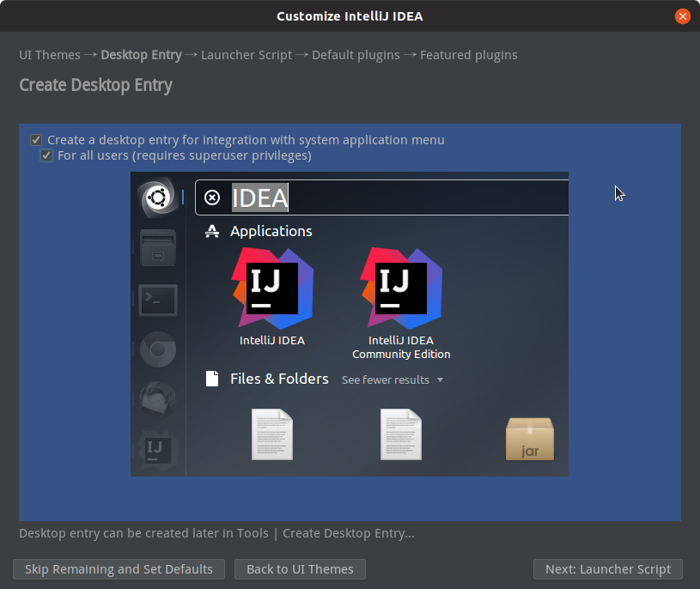Select UI Themes in the breadcrumb
Image resolution: width=700 pixels, height=589 pixels.
point(50,55)
